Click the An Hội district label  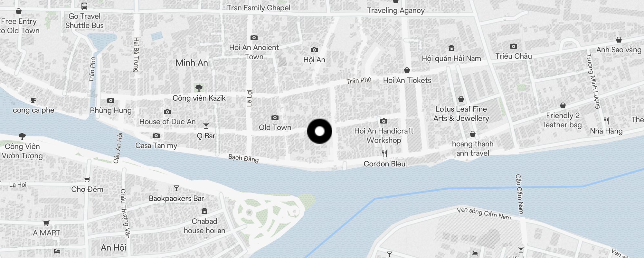coord(113,247)
